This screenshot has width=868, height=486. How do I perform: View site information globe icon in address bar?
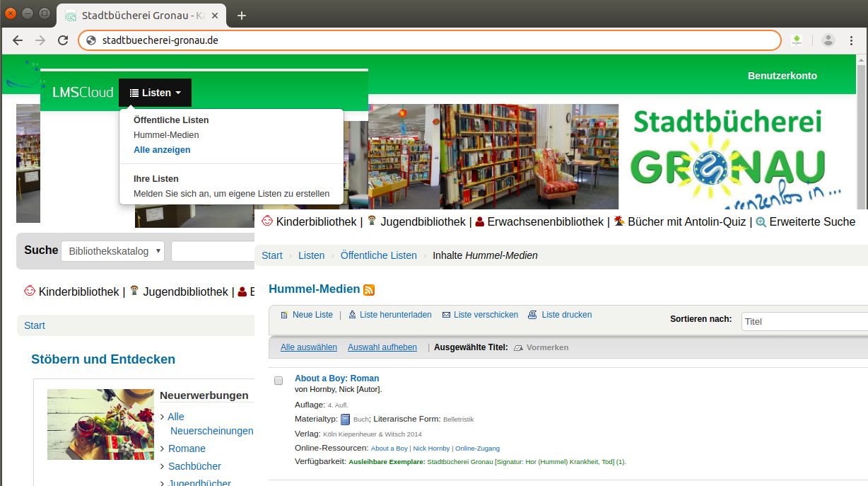pos(90,40)
